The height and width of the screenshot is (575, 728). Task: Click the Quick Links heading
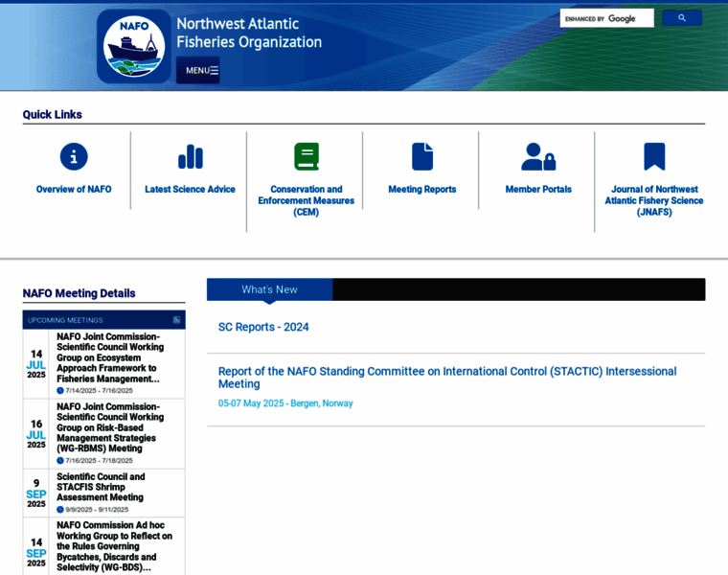click(x=52, y=114)
